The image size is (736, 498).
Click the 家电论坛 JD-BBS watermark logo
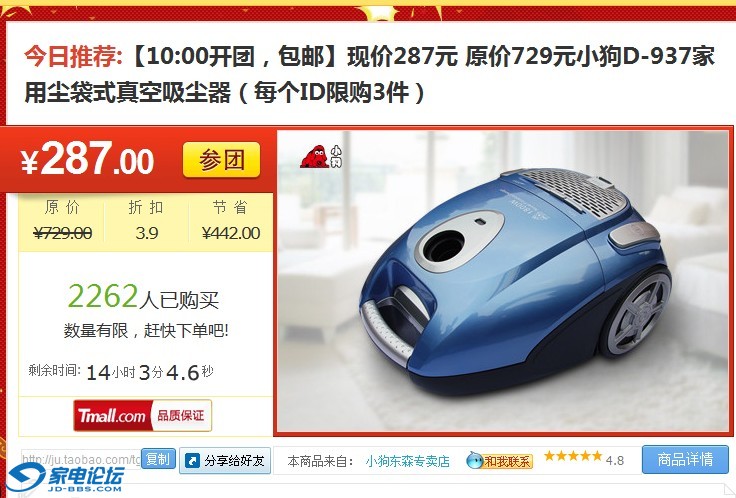66,478
